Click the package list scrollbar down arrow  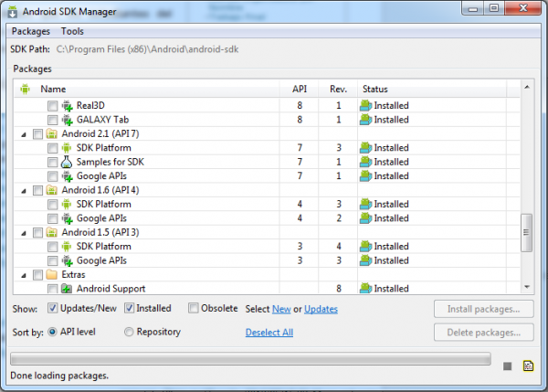[527, 287]
